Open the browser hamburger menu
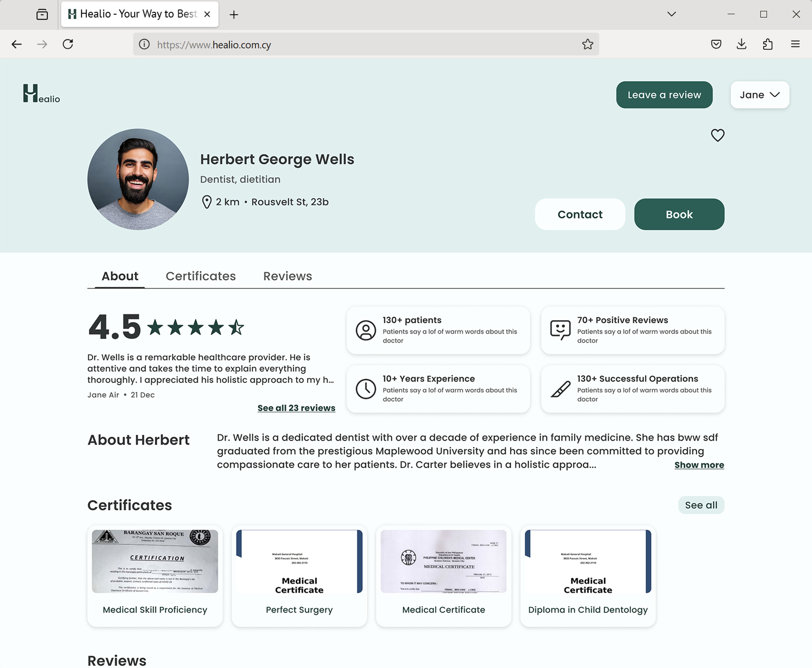Image resolution: width=812 pixels, height=668 pixels. pyautogui.click(x=795, y=44)
